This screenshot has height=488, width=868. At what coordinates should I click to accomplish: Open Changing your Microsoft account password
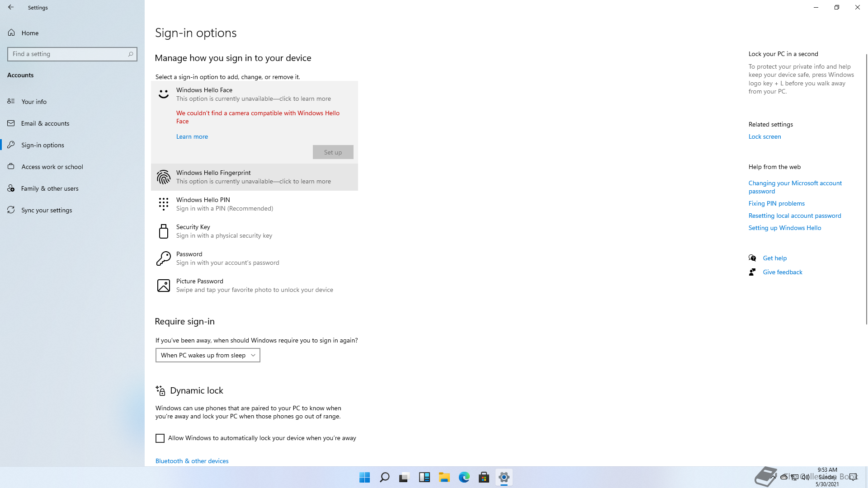(x=795, y=187)
